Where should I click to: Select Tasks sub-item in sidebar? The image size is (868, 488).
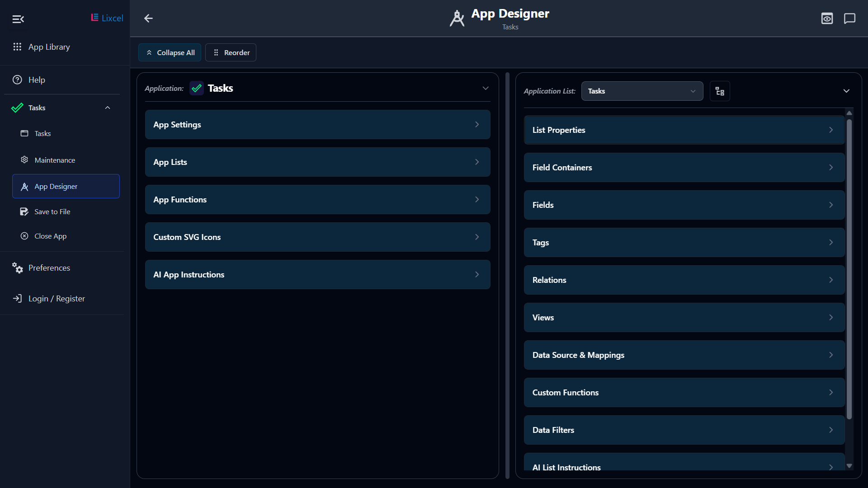tap(66, 134)
